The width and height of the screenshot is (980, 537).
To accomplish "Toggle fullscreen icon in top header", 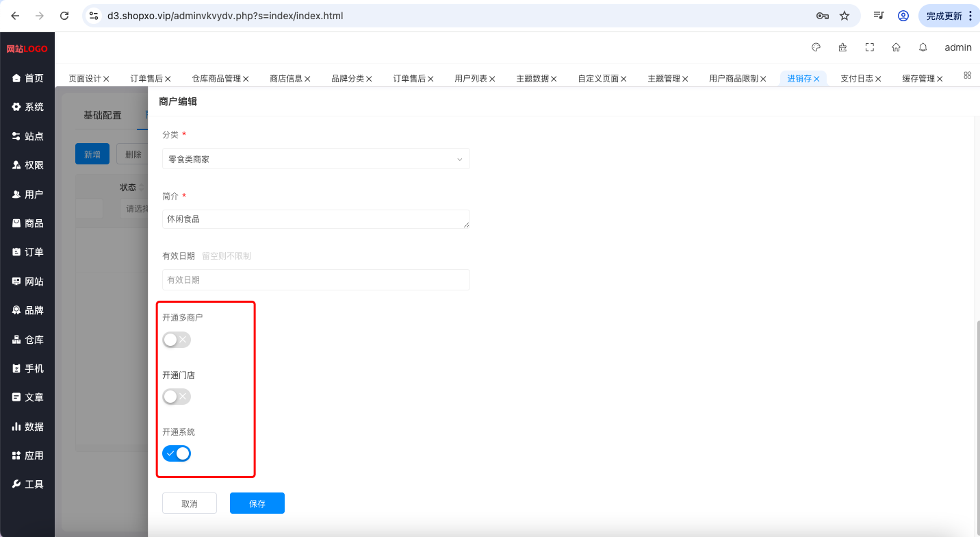I will pyautogui.click(x=870, y=47).
